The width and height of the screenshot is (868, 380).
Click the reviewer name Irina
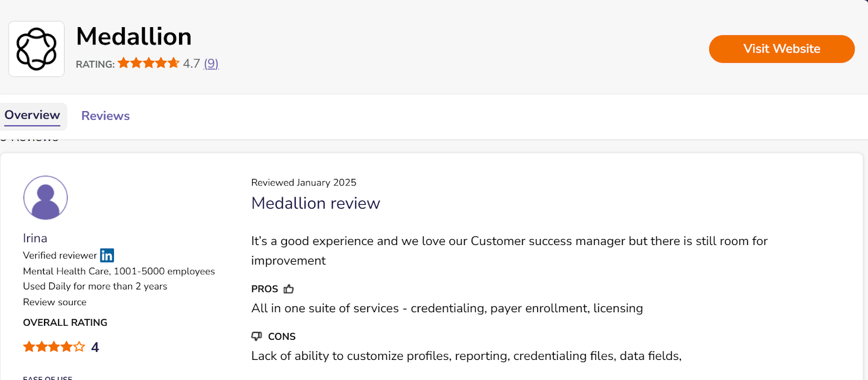tap(35, 239)
